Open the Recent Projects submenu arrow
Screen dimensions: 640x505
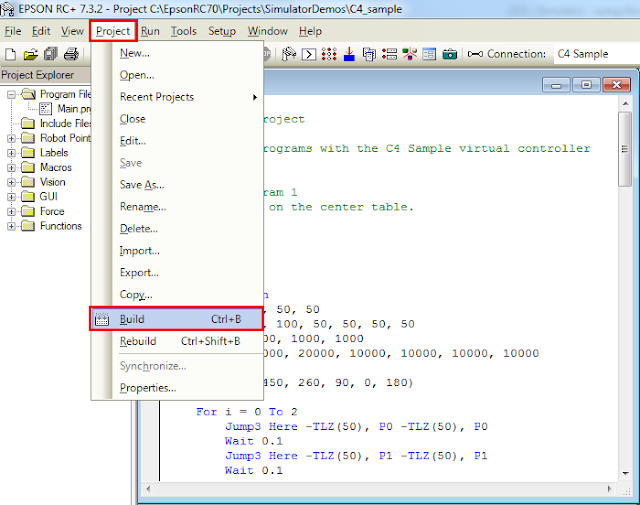coord(255,97)
